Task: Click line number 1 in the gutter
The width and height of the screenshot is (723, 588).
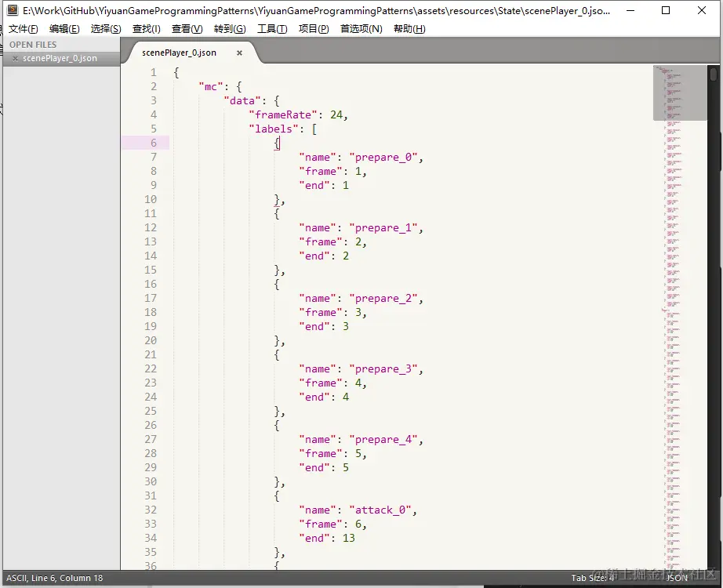Action: 154,72
